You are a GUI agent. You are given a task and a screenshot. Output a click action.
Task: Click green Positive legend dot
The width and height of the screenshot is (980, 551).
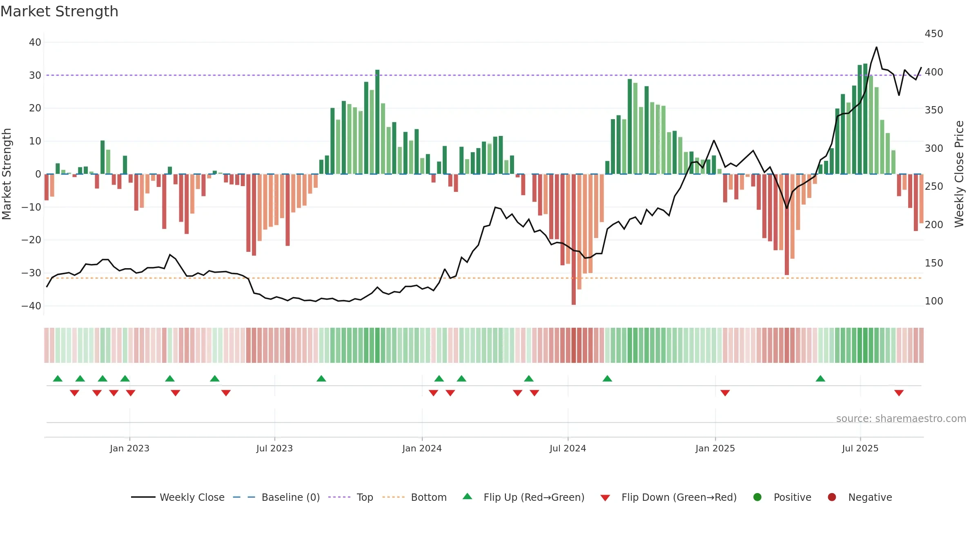[x=757, y=497]
